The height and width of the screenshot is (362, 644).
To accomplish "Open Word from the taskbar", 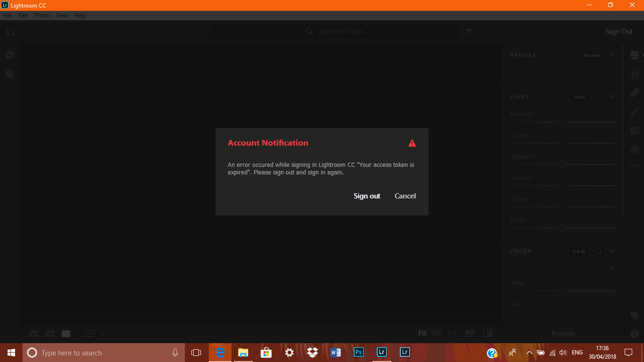I will click(336, 353).
